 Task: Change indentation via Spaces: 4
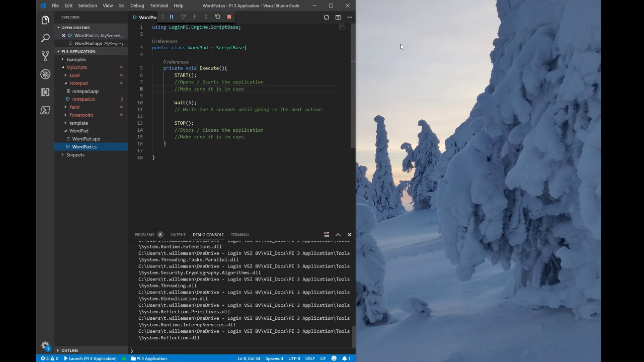274,358
